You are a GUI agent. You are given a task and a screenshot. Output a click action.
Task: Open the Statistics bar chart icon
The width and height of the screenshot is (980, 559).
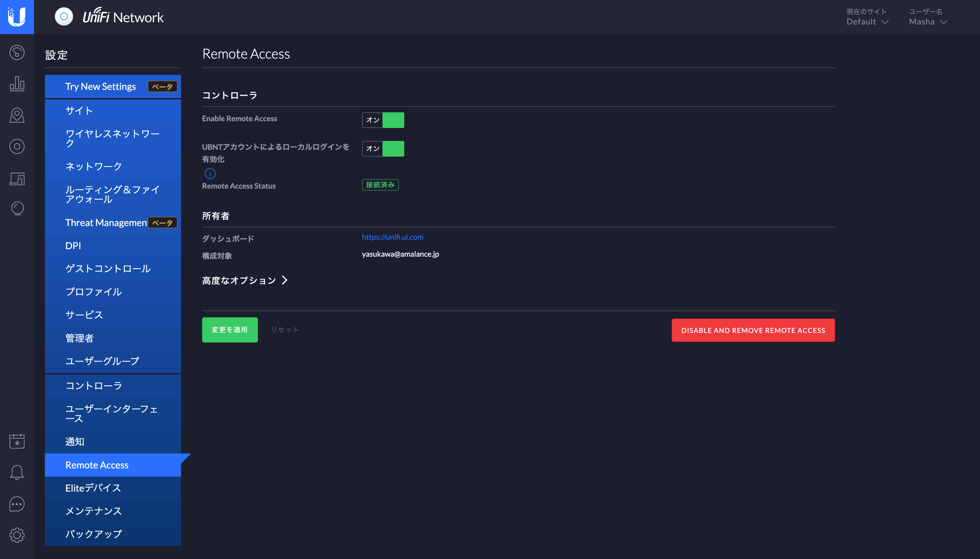click(x=17, y=83)
